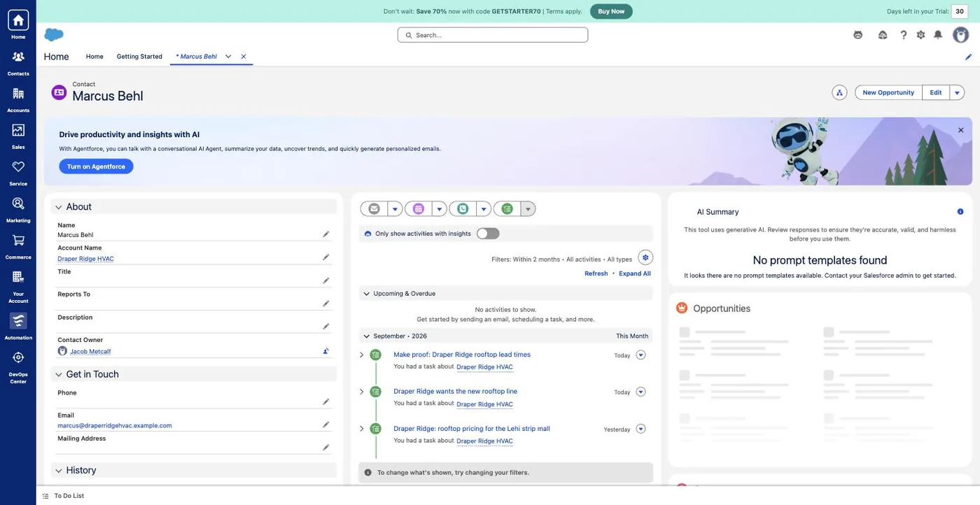Viewport: 980px width, 505px height.
Task: Close the Marcus Behl tab
Action: tap(244, 57)
